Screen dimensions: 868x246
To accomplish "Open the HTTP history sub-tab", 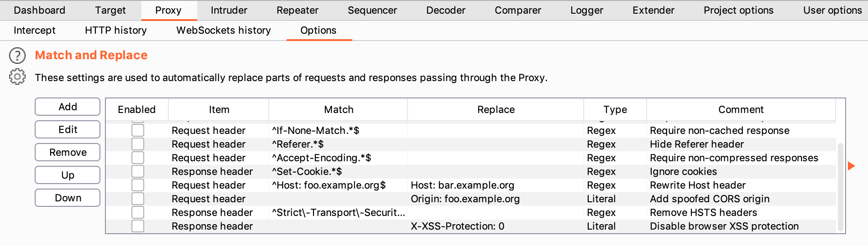I will tap(116, 31).
